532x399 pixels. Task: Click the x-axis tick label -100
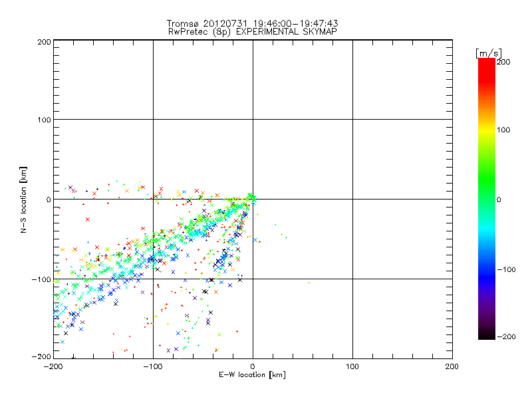click(x=152, y=366)
